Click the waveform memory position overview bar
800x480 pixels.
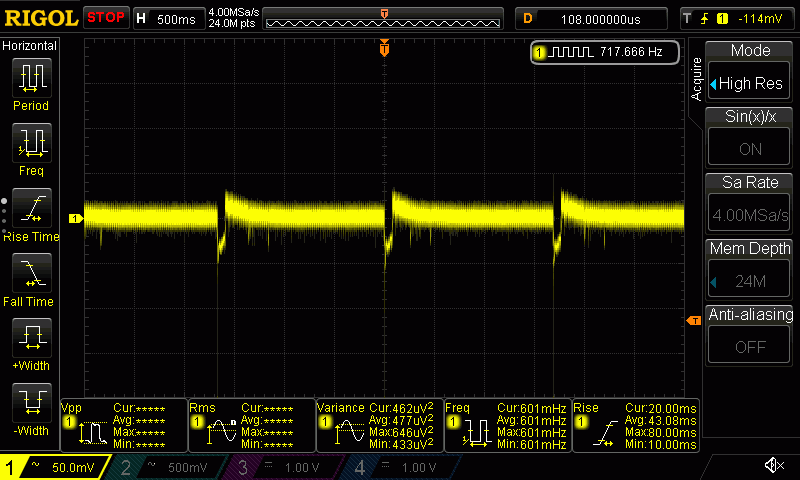(x=384, y=18)
